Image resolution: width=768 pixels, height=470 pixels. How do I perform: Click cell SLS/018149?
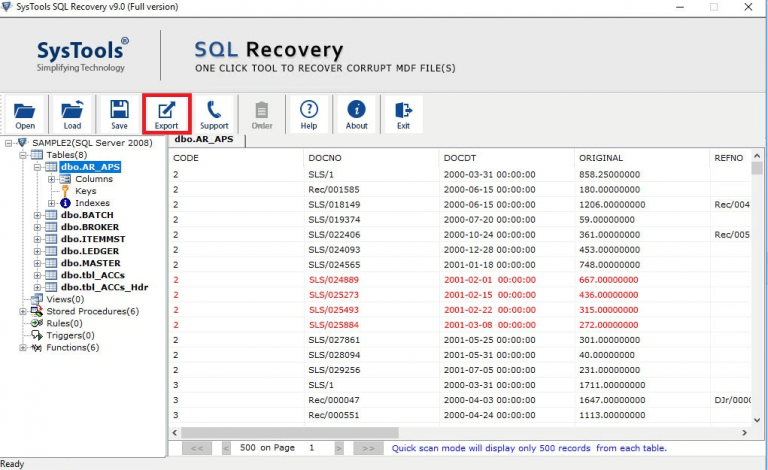click(334, 205)
